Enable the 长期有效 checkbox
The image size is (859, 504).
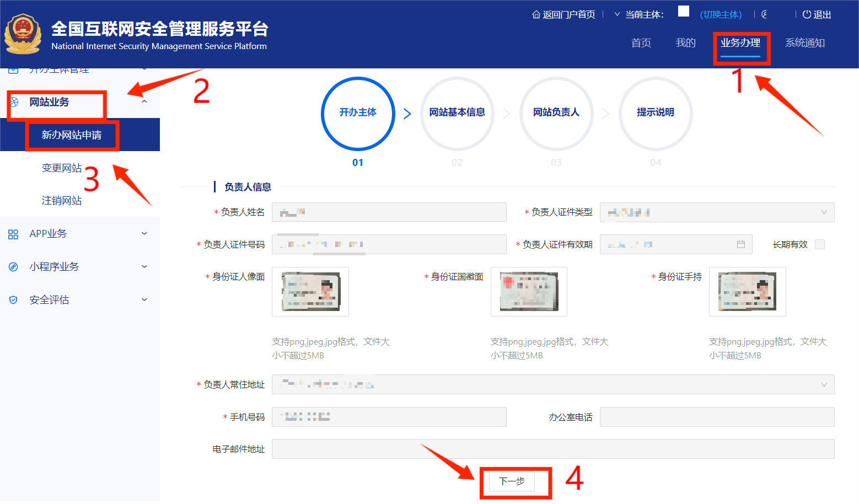pos(820,244)
